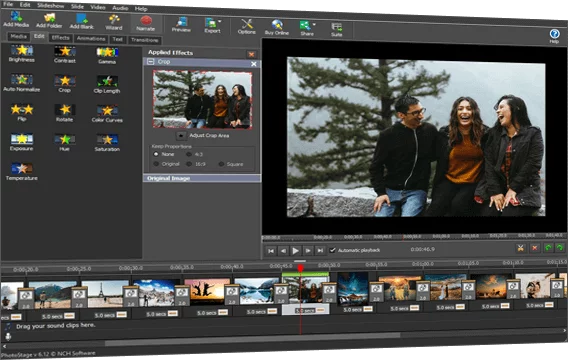Open the Share dropdown arrow
568x360 pixels.
[314, 24]
